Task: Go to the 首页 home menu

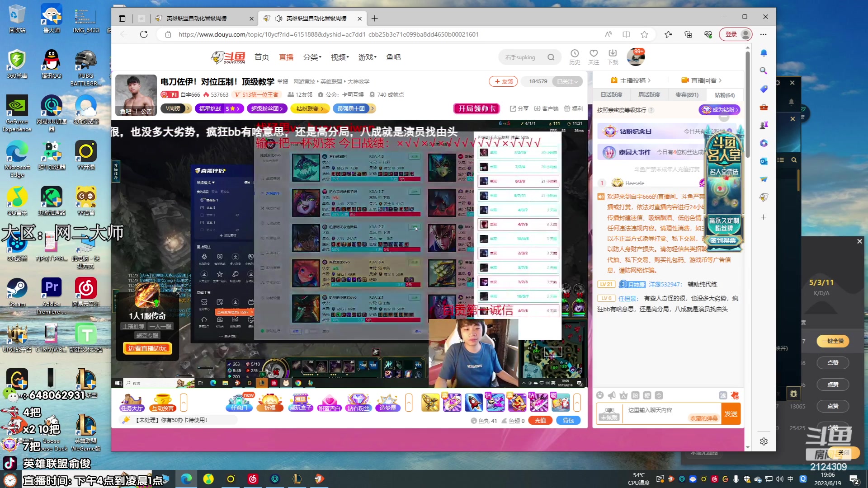Action: pyautogui.click(x=262, y=57)
